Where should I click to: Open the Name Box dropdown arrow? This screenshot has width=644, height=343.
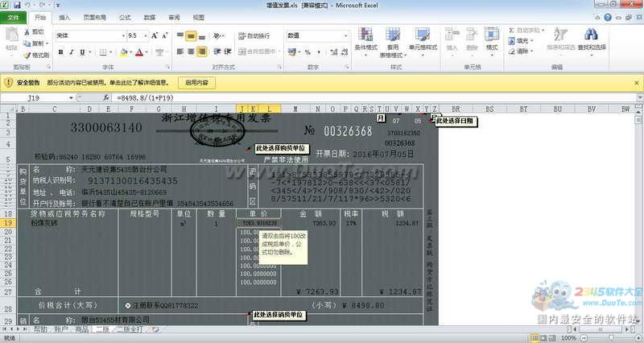[71, 97]
